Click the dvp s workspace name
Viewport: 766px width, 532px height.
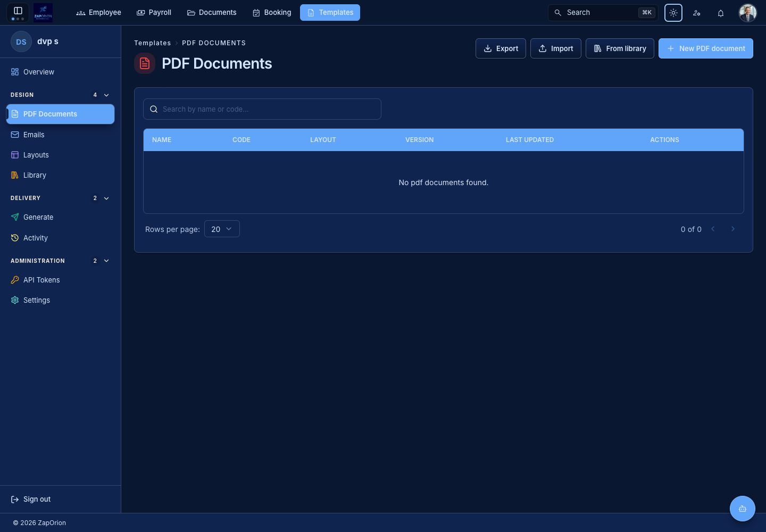coord(48,41)
